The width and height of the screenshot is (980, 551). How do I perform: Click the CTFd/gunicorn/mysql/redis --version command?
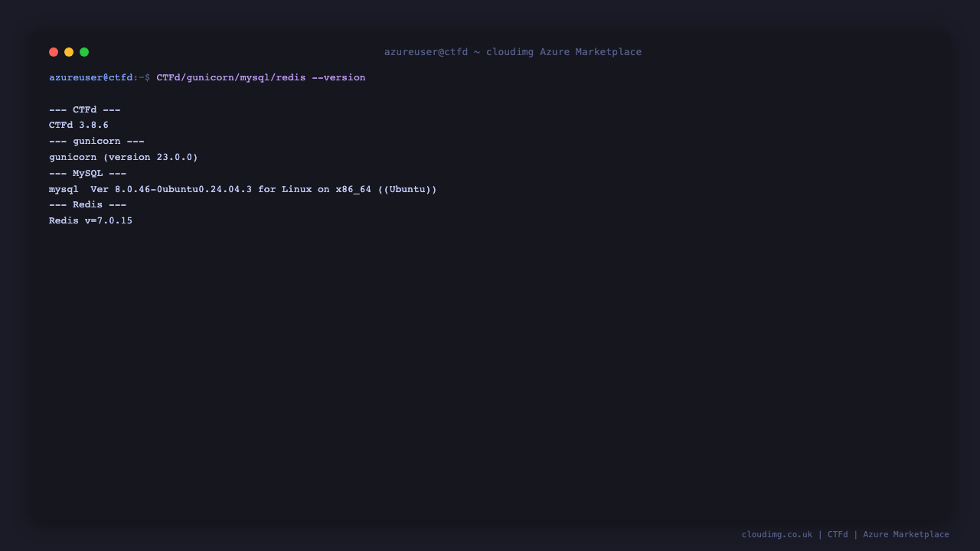click(x=261, y=78)
